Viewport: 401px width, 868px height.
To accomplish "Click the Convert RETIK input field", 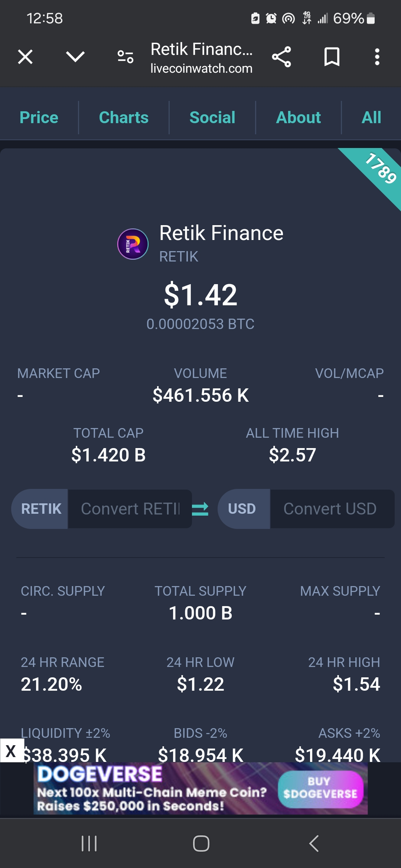I will (130, 509).
